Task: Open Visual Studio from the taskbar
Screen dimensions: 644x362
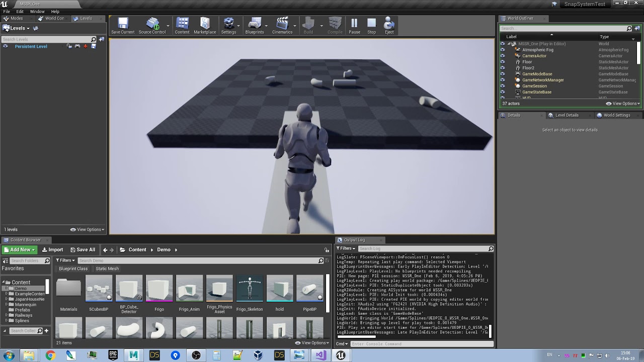Action: click(320, 355)
